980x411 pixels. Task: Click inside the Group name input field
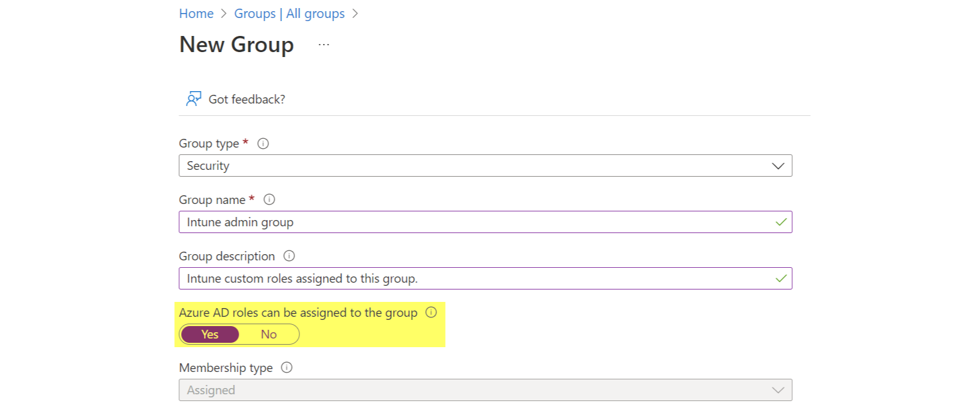coord(434,222)
